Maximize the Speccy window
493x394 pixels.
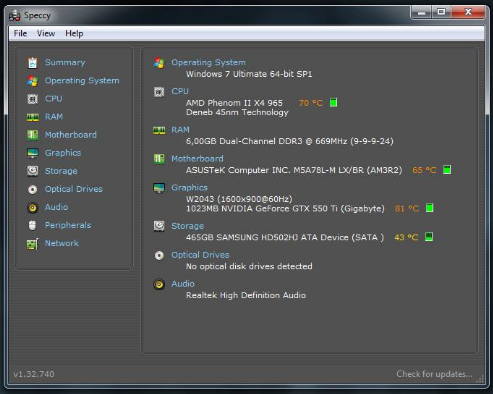(441, 12)
